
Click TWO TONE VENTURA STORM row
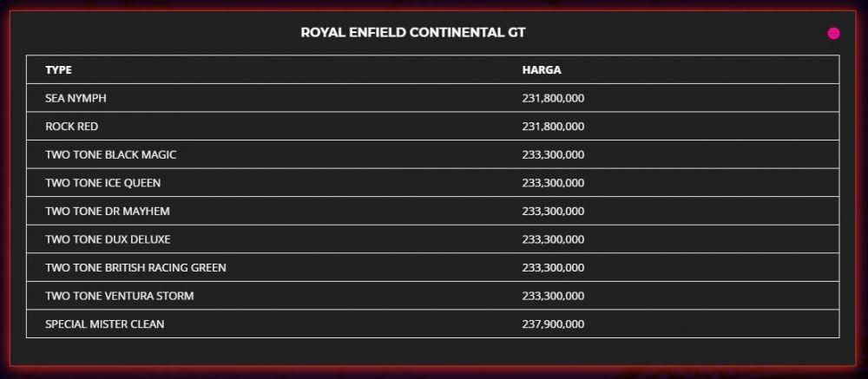click(432, 296)
